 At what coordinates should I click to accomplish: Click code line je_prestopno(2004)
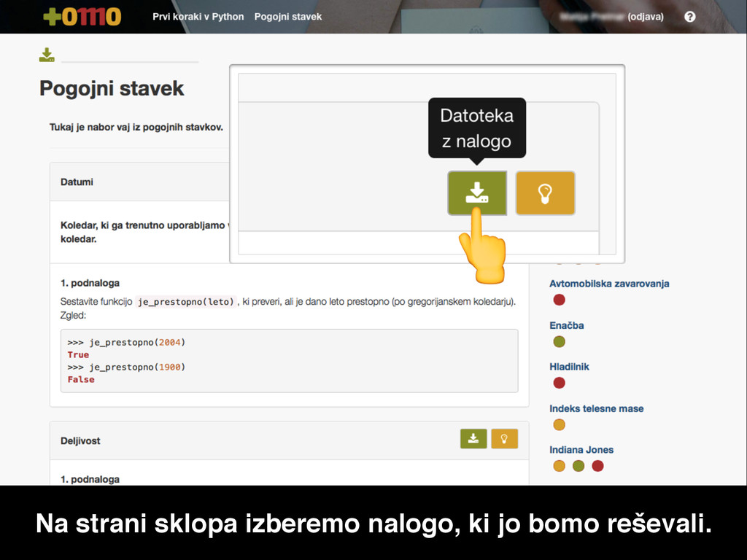pos(126,343)
